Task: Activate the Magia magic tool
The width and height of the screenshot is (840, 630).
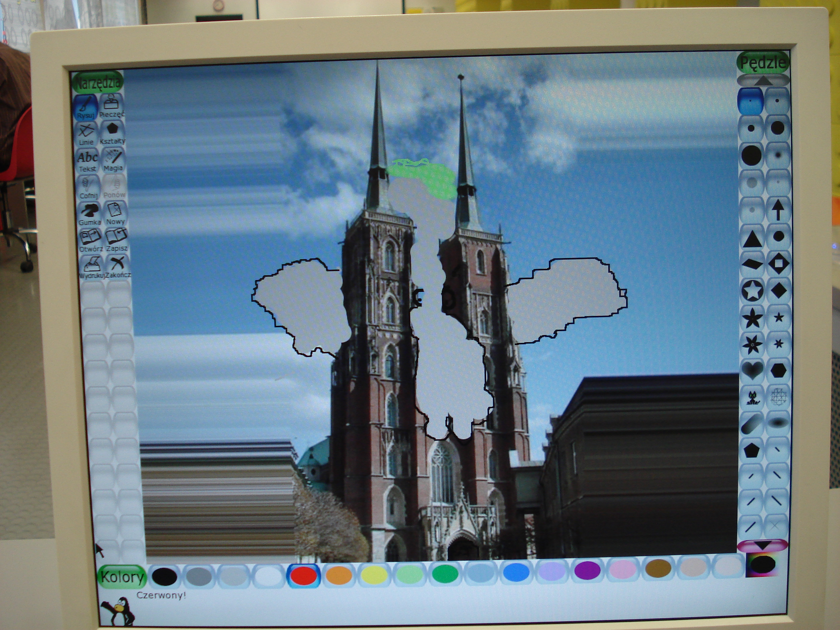Action: [113, 160]
